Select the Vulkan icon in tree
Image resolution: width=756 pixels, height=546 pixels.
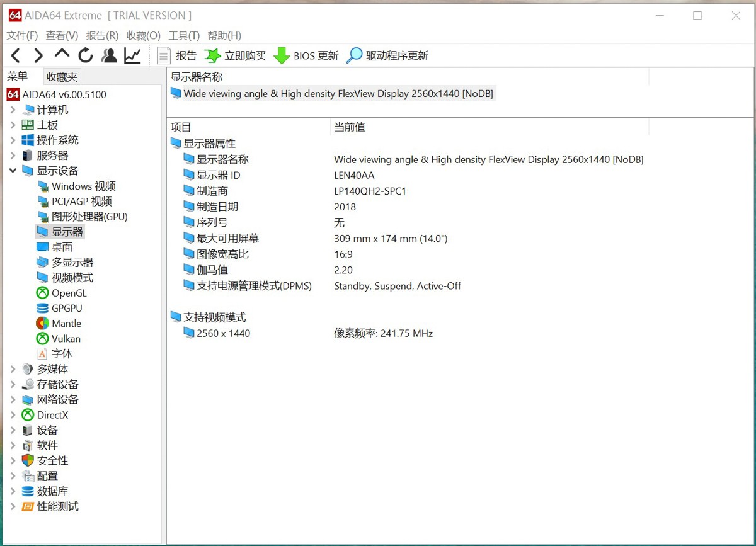pyautogui.click(x=43, y=339)
